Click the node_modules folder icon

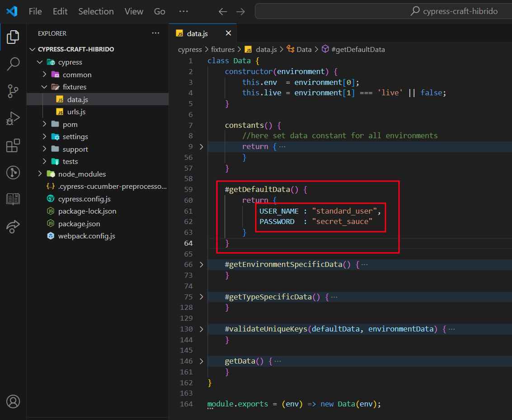pyautogui.click(x=51, y=174)
